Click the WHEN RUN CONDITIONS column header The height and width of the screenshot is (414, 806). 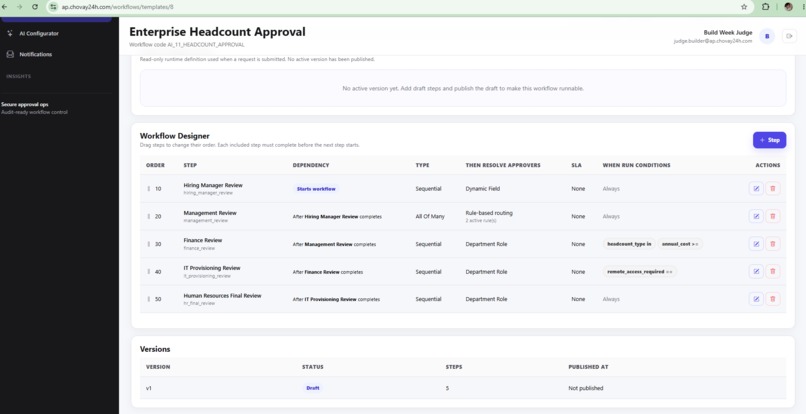tap(636, 165)
